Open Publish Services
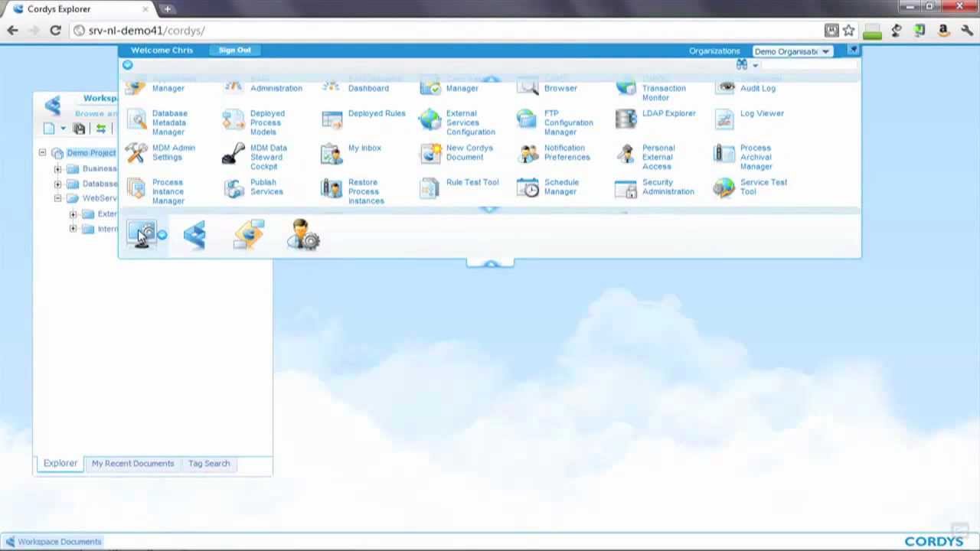The height and width of the screenshot is (551, 980). click(234, 187)
